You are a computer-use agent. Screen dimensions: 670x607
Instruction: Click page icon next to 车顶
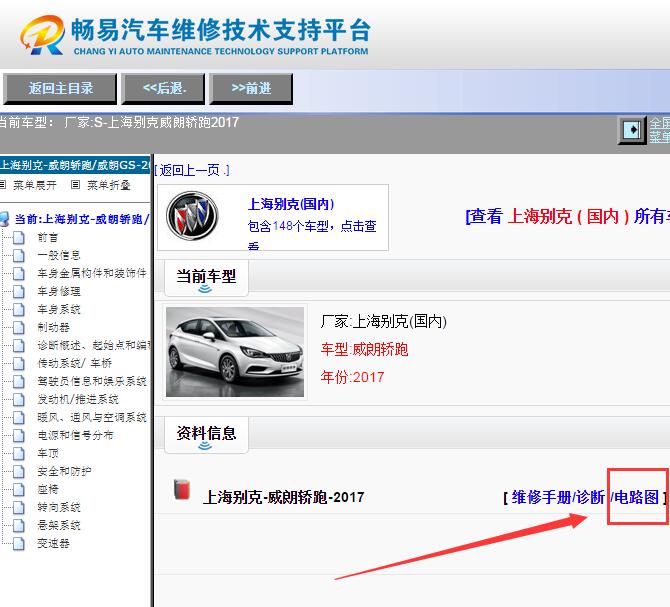click(18, 453)
